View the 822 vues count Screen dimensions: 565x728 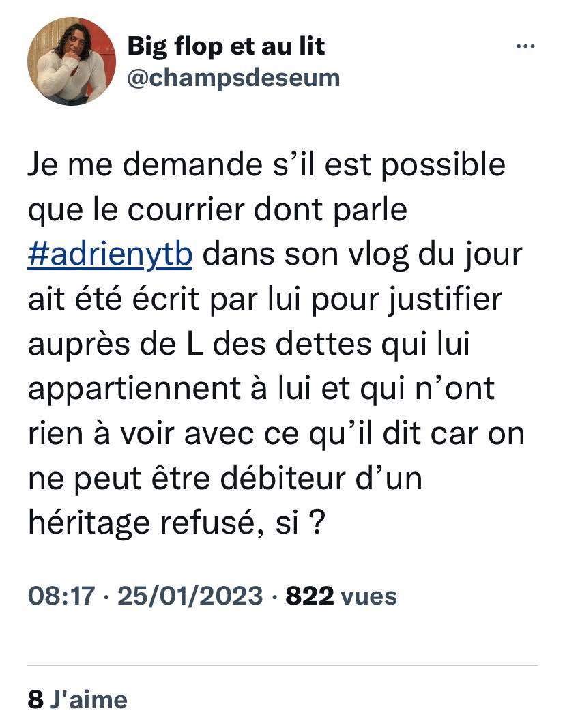pos(341,596)
